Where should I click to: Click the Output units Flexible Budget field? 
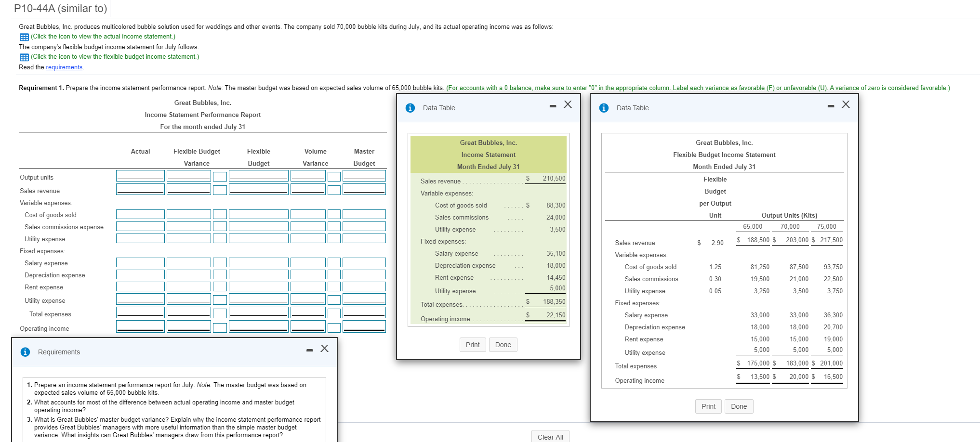259,176
